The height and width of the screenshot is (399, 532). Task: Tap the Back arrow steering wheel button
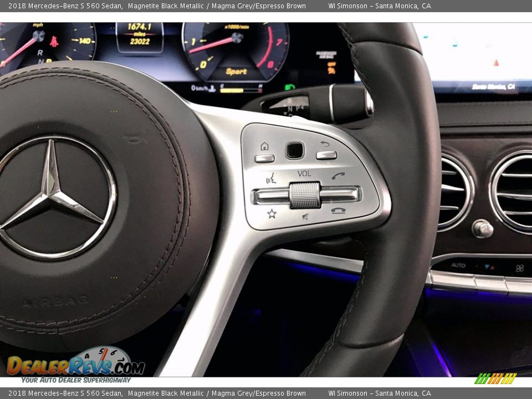coord(326,155)
